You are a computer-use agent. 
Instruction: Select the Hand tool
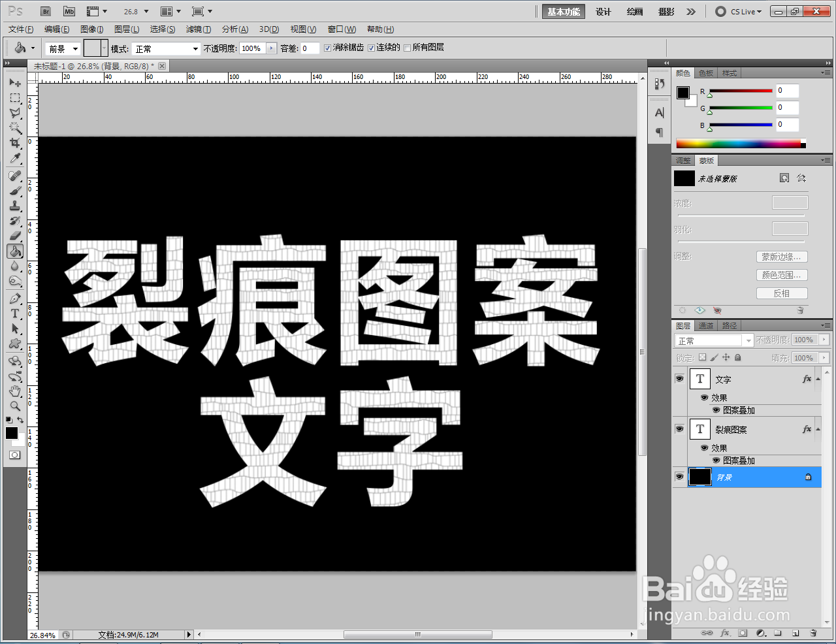coord(14,391)
